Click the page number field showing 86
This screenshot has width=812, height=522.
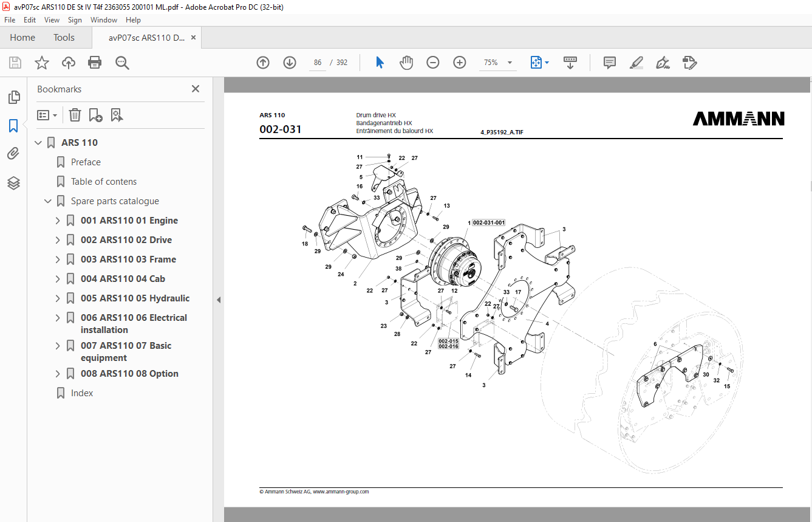[x=318, y=63]
